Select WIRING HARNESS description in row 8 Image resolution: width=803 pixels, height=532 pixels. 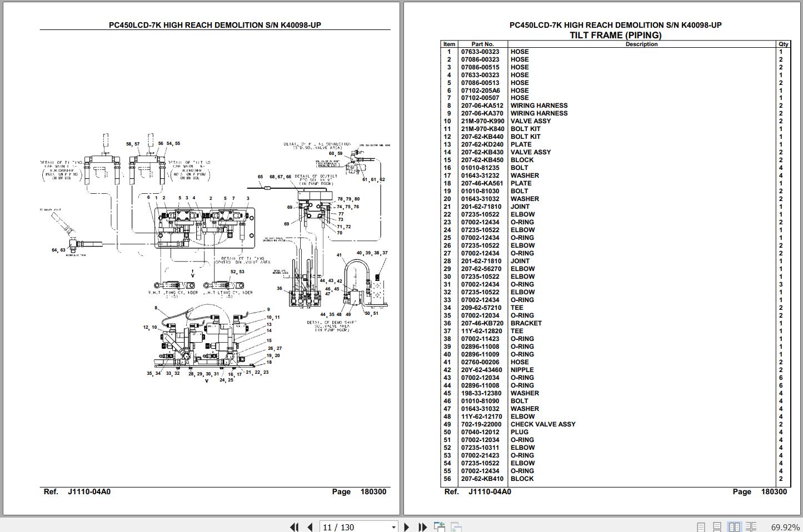pos(539,106)
